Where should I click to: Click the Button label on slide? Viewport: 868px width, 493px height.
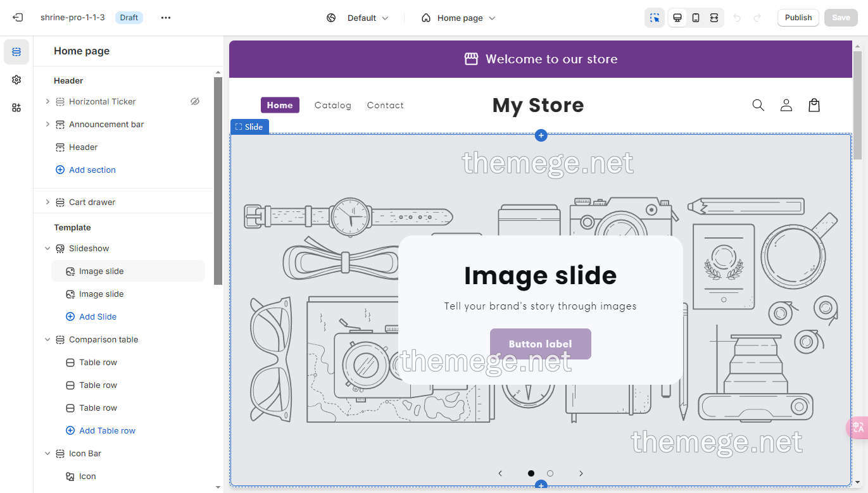click(541, 344)
